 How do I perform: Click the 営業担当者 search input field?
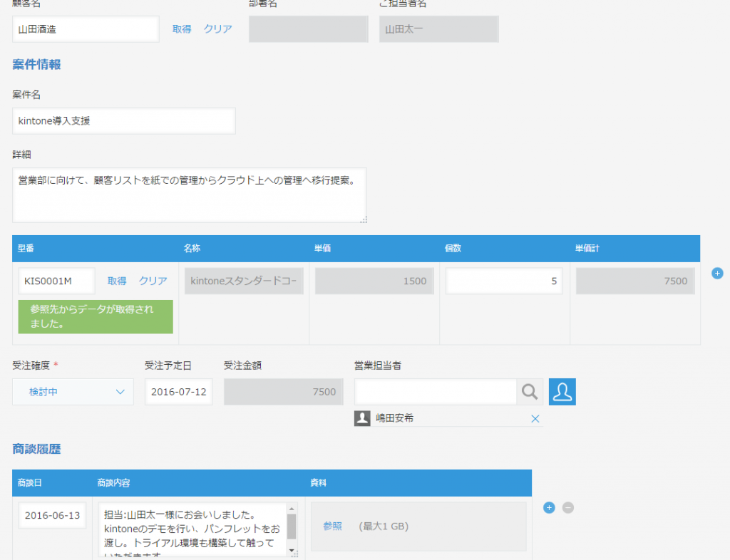436,392
